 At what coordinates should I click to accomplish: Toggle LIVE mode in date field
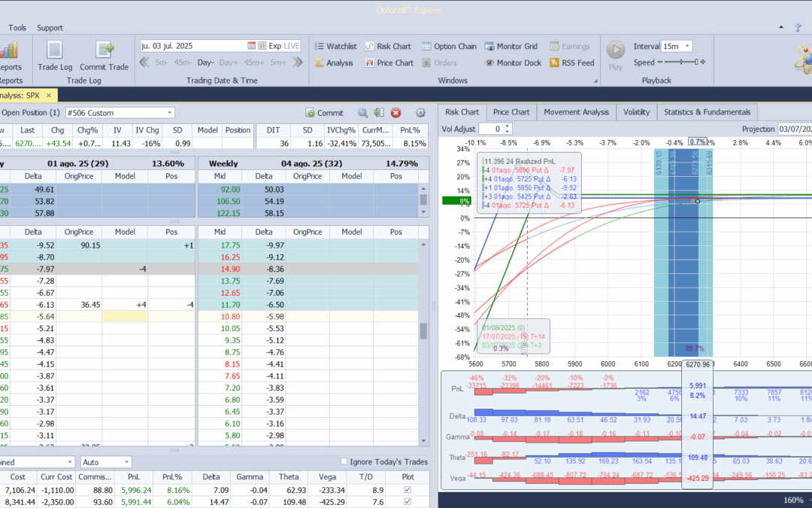point(292,46)
